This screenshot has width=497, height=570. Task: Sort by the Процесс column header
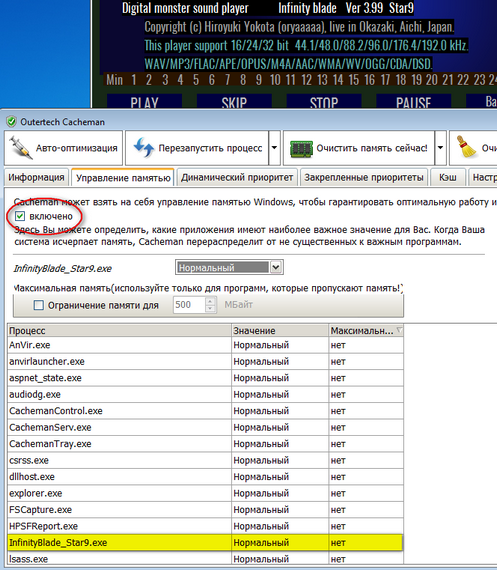click(119, 330)
